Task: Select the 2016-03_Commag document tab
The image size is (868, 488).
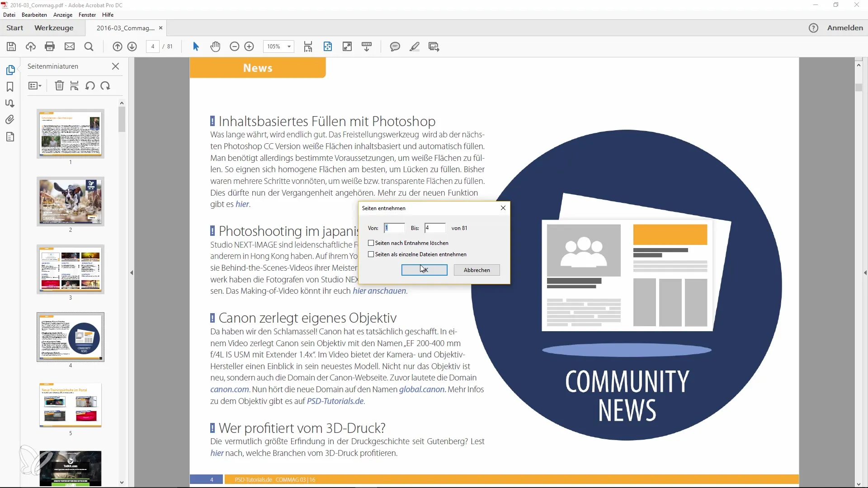Action: [x=125, y=28]
